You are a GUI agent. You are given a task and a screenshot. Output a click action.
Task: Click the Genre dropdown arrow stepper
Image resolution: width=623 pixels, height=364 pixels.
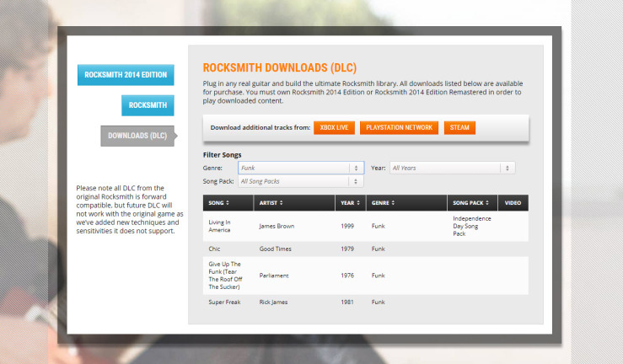(356, 168)
